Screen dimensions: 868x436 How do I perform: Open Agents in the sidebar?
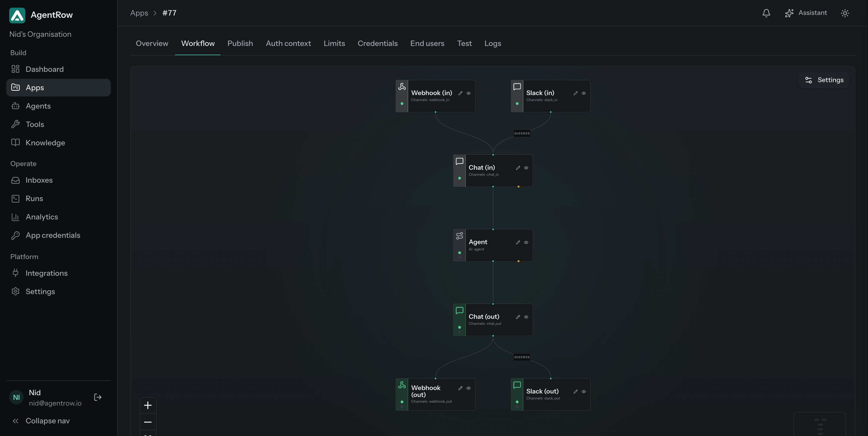[x=58, y=106]
